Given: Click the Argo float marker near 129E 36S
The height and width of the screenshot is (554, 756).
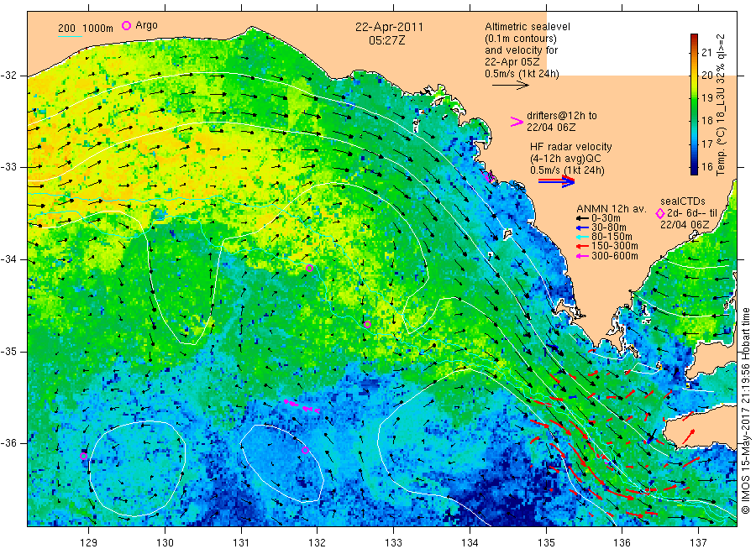Looking at the screenshot, I should coord(83,456).
